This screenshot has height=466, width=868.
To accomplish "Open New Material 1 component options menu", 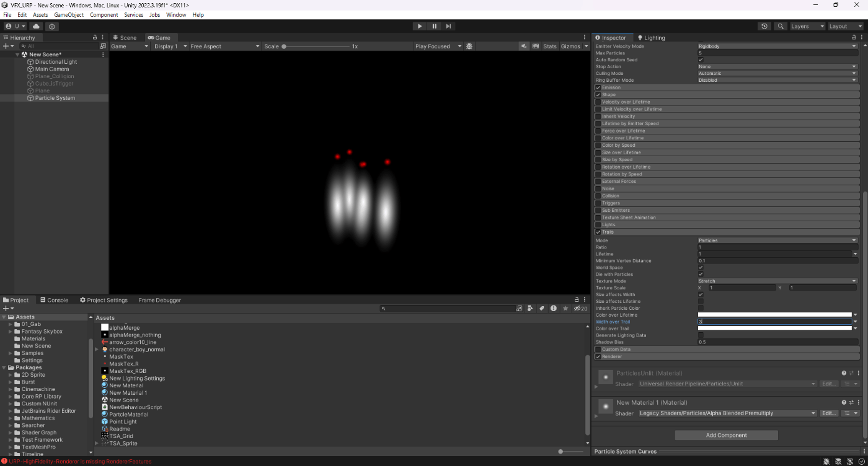I will tap(859, 403).
